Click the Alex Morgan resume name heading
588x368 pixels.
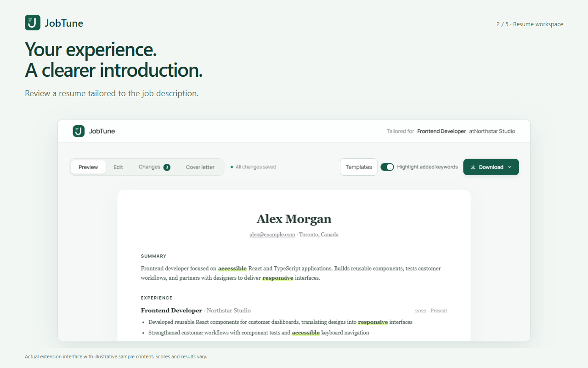pyautogui.click(x=294, y=219)
